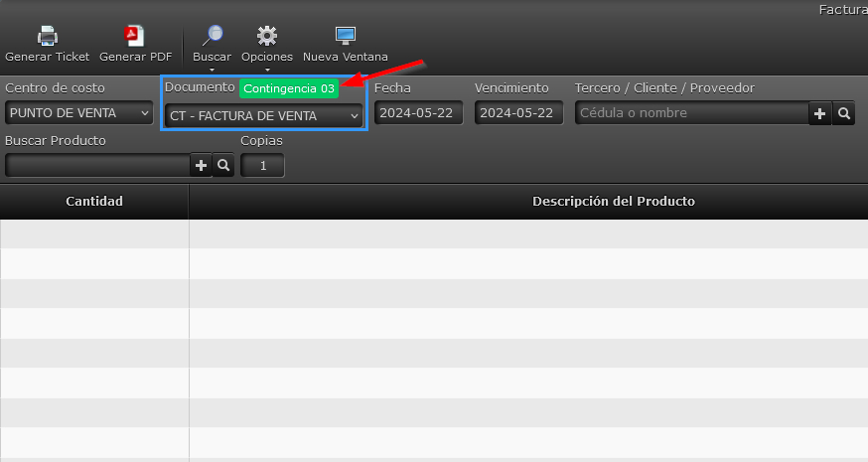This screenshot has height=462, width=868.
Task: Click search icon beside Buscar Producto
Action: pyautogui.click(x=223, y=166)
